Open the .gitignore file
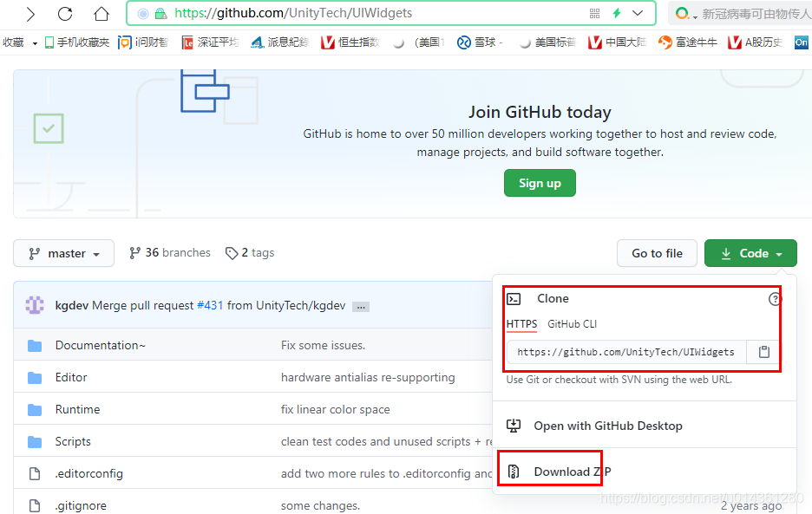812x514 pixels. coord(81,505)
